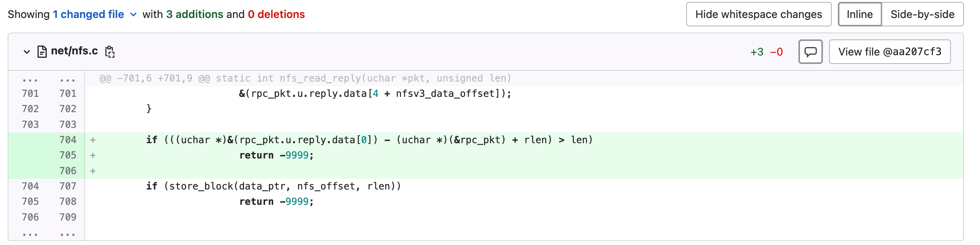This screenshot has width=980, height=245.
Task: Open the '1 changed file' list
Action: click(x=88, y=15)
